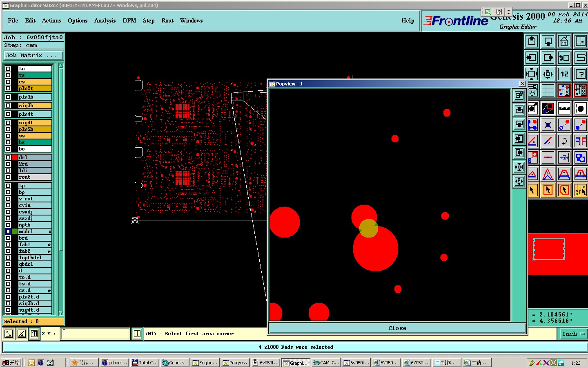
Task: Select the pln2t.d layer row
Action: (35, 297)
